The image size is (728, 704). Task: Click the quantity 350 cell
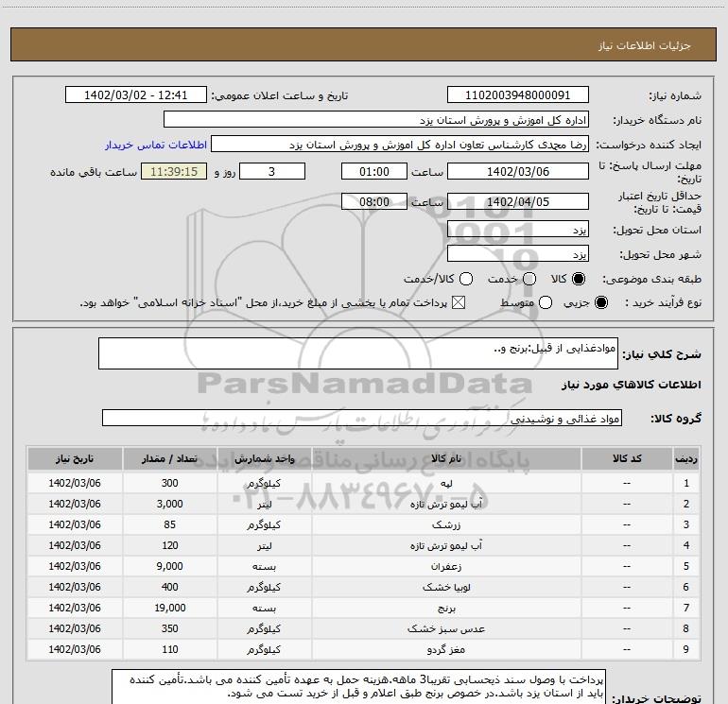[x=169, y=628]
